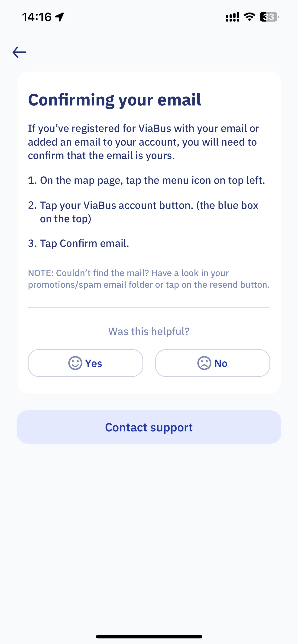Tap the intro paragraph about registering for ViaBus
The image size is (298, 644).
click(144, 142)
